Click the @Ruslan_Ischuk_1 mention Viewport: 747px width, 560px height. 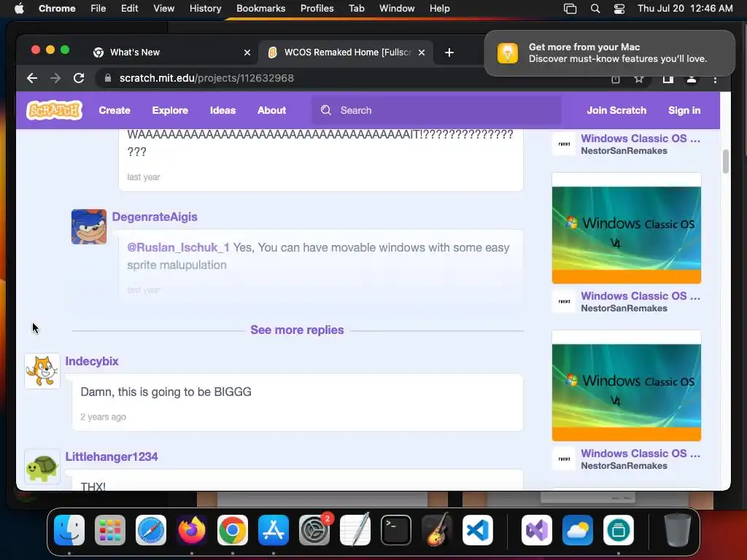pos(178,248)
